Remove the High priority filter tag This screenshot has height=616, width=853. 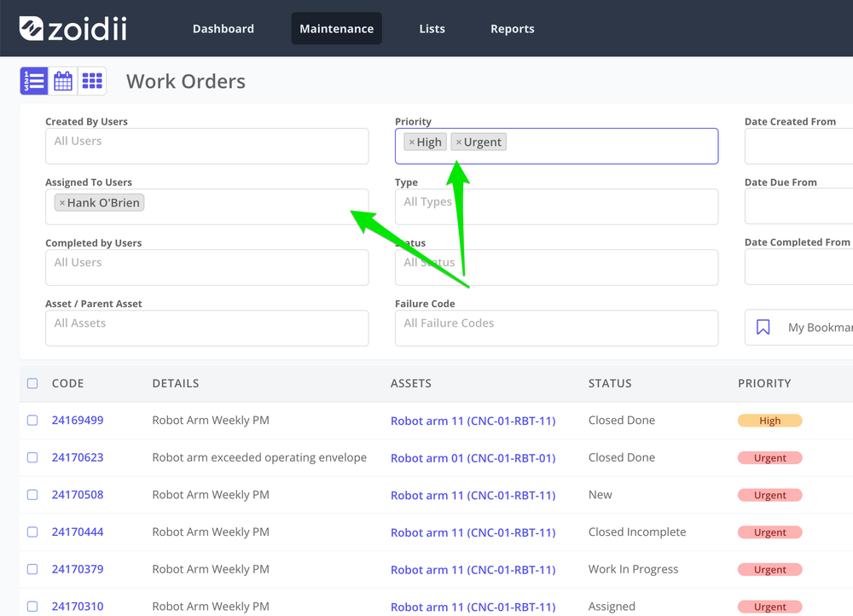412,142
